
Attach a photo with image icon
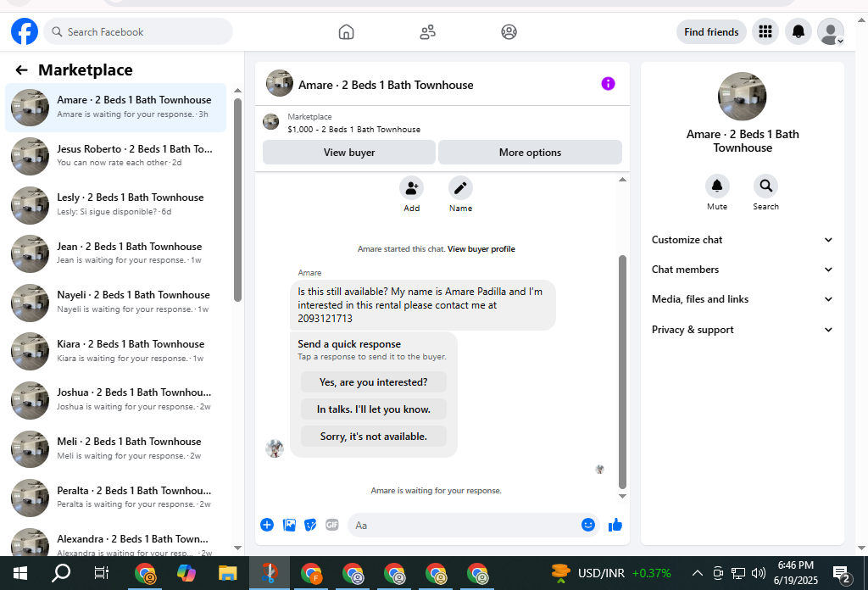tap(289, 525)
